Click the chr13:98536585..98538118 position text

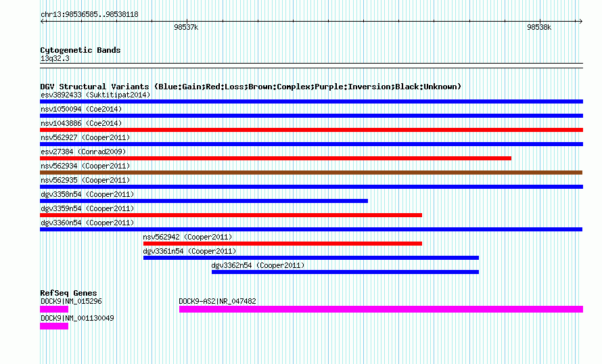pyautogui.click(x=89, y=15)
